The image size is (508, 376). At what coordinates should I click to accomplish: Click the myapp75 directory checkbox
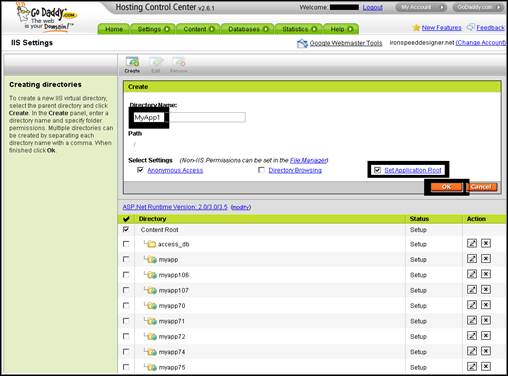pyautogui.click(x=126, y=367)
